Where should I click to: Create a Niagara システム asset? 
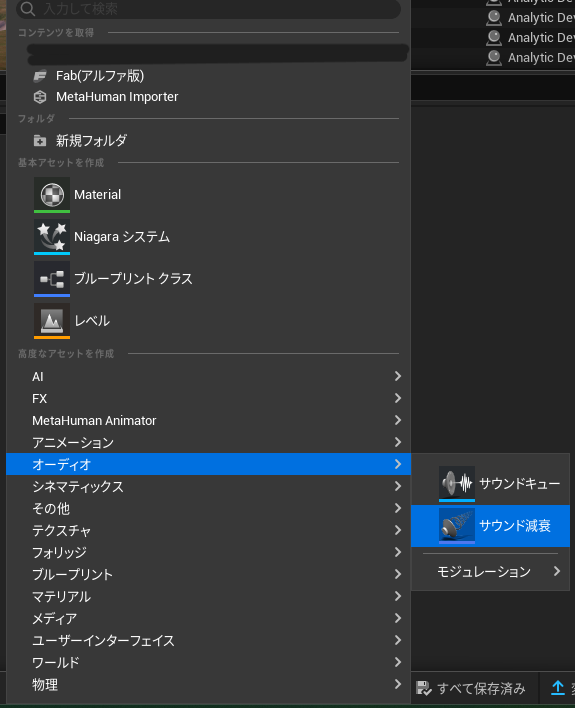pos(208,237)
